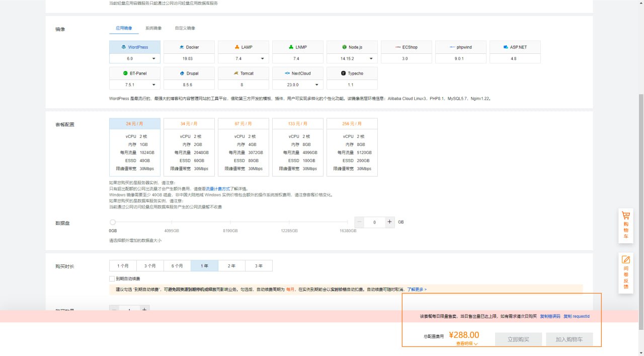644x356 pixels.
Task: Click the 复制错误码 link
Action: (550, 317)
